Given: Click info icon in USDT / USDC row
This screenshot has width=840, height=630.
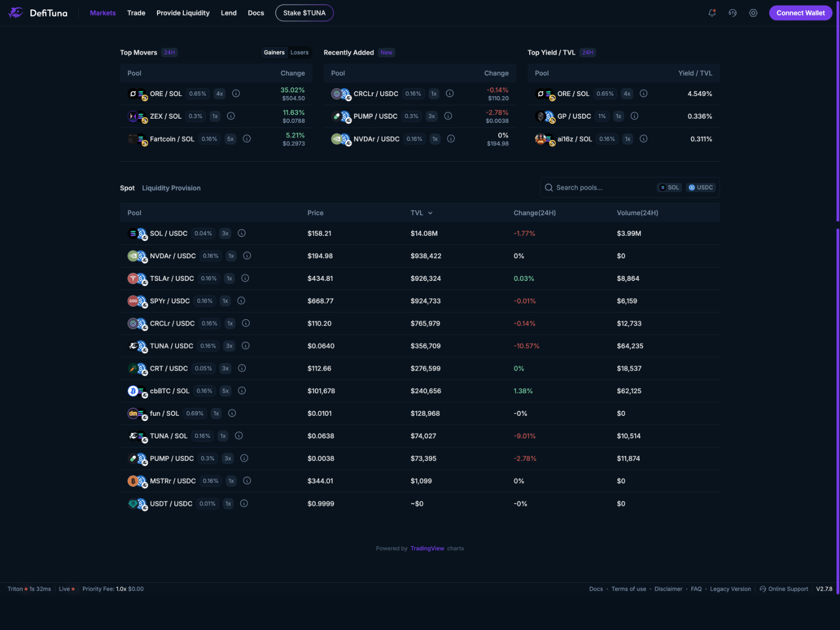Looking at the screenshot, I should [x=244, y=503].
